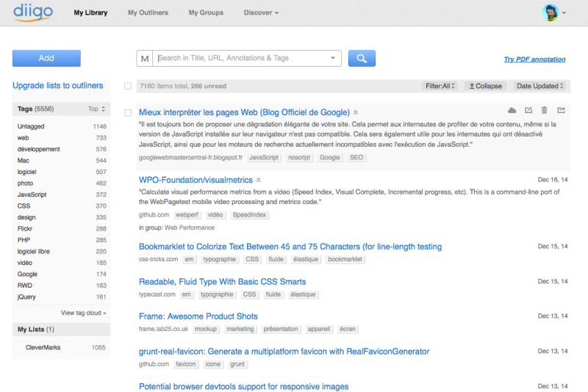Click Upgrade lists to outliners link

pos(58,86)
